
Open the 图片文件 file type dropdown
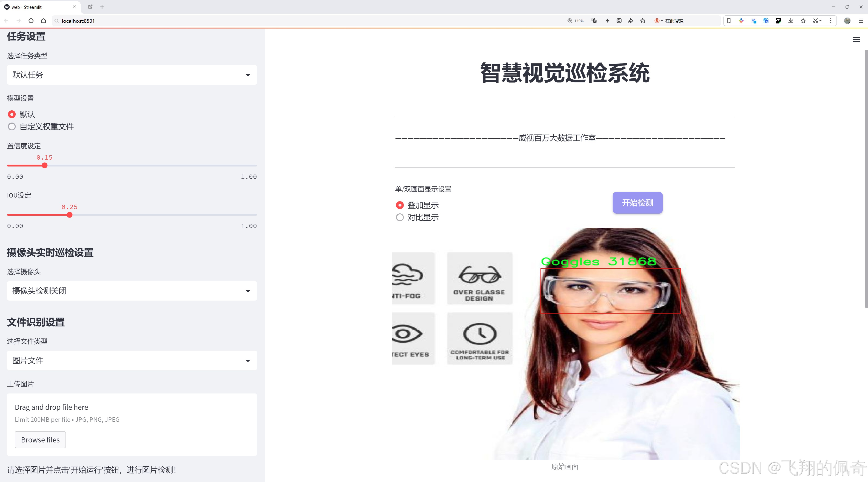coord(131,360)
